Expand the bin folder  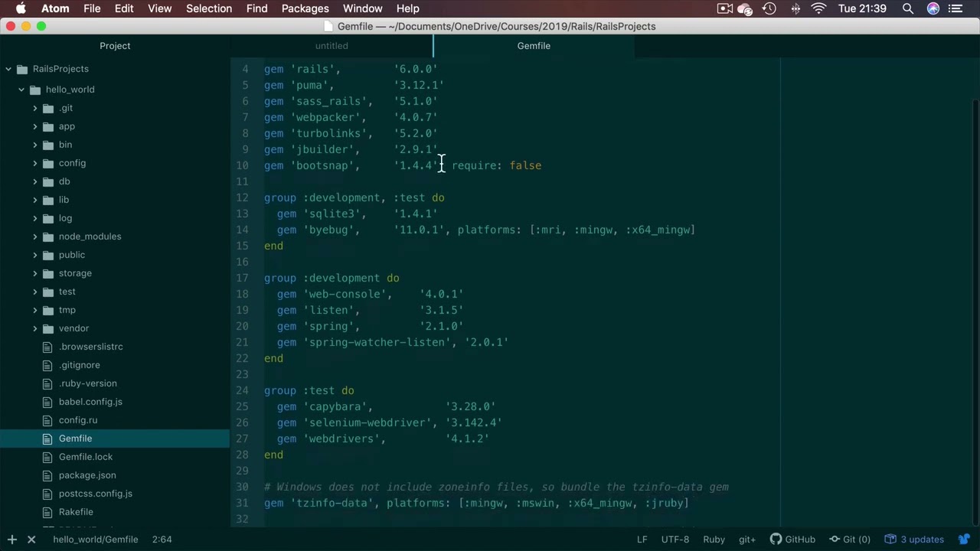tap(34, 145)
